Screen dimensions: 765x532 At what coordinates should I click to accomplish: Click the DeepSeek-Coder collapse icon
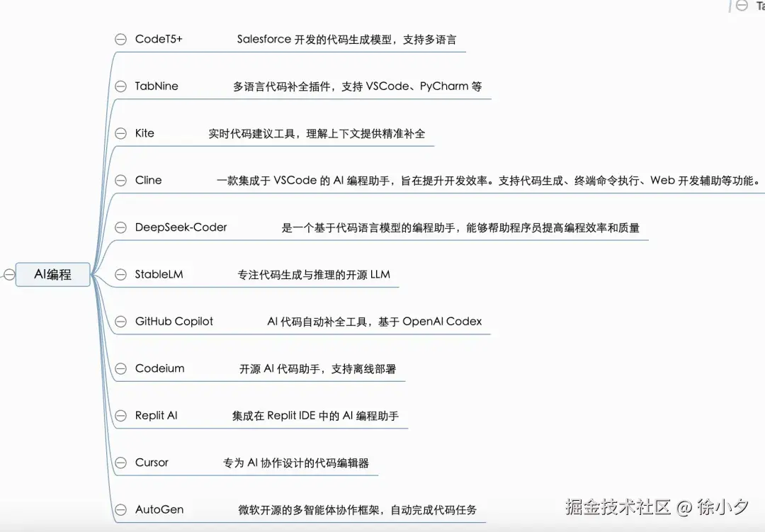pyautogui.click(x=120, y=227)
